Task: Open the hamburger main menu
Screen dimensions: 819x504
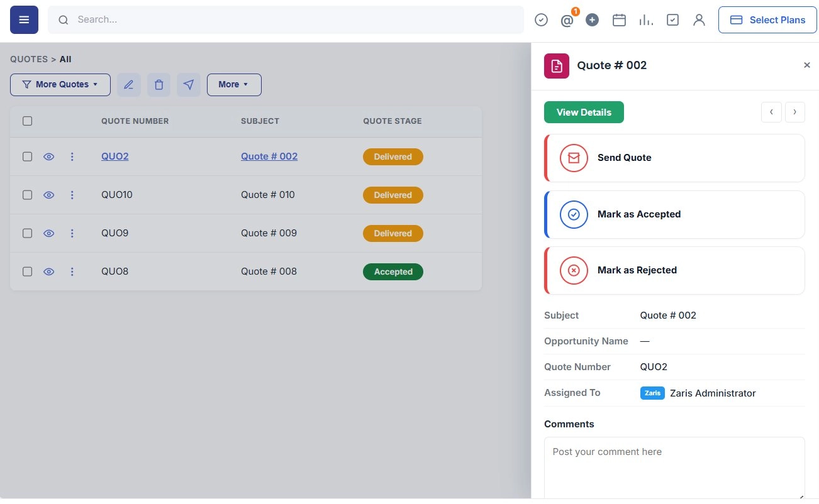Action: pyautogui.click(x=24, y=20)
